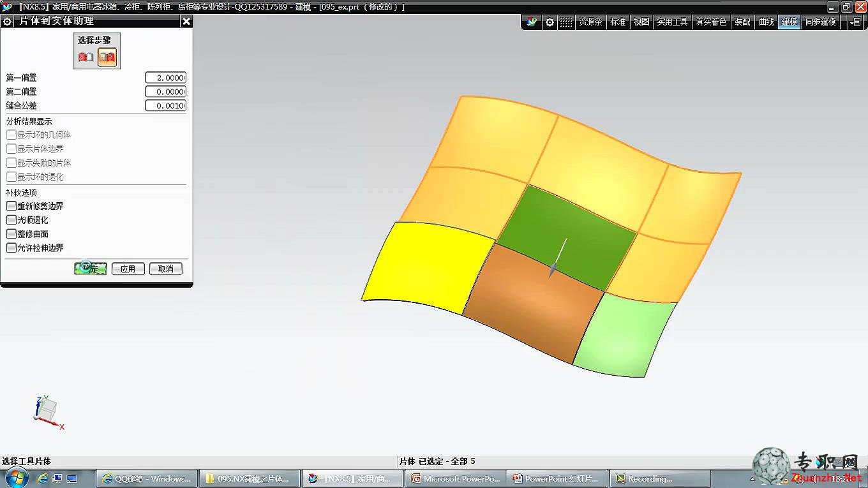Enable the 允许拉伸边界 checkbox
868x488 pixels.
tap(11, 248)
